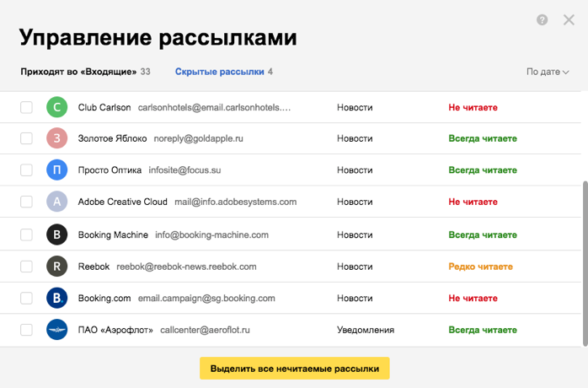The height and width of the screenshot is (388, 588).
Task: Click «Не читаете» status for Adobe
Action: (473, 202)
